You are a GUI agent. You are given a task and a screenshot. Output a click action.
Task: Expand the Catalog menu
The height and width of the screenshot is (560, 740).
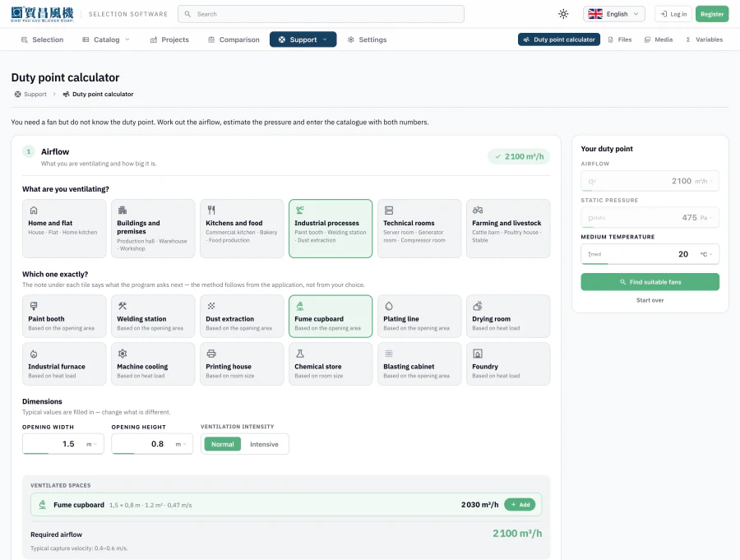coord(106,39)
